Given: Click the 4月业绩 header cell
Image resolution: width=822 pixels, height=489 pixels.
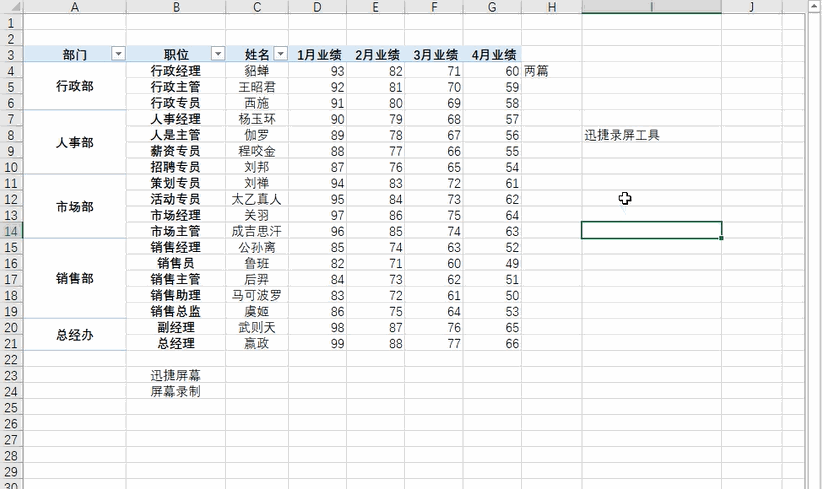Looking at the screenshot, I should coord(492,55).
